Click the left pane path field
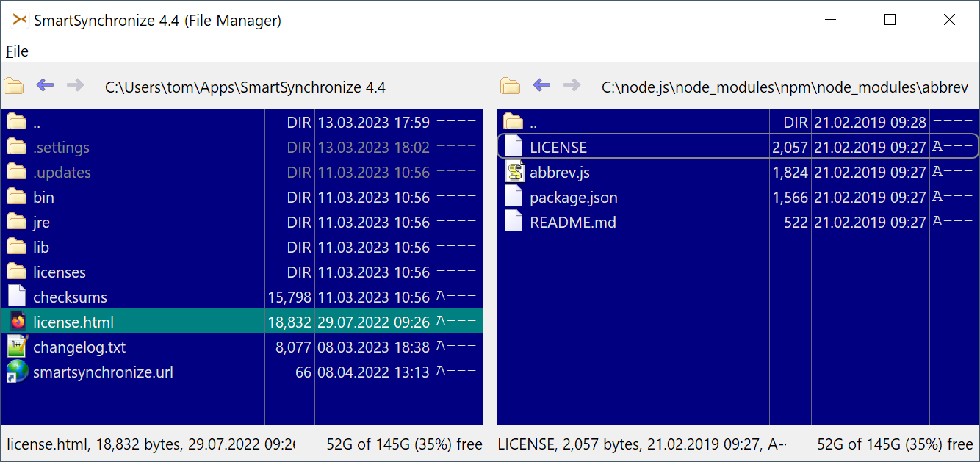 (x=245, y=87)
